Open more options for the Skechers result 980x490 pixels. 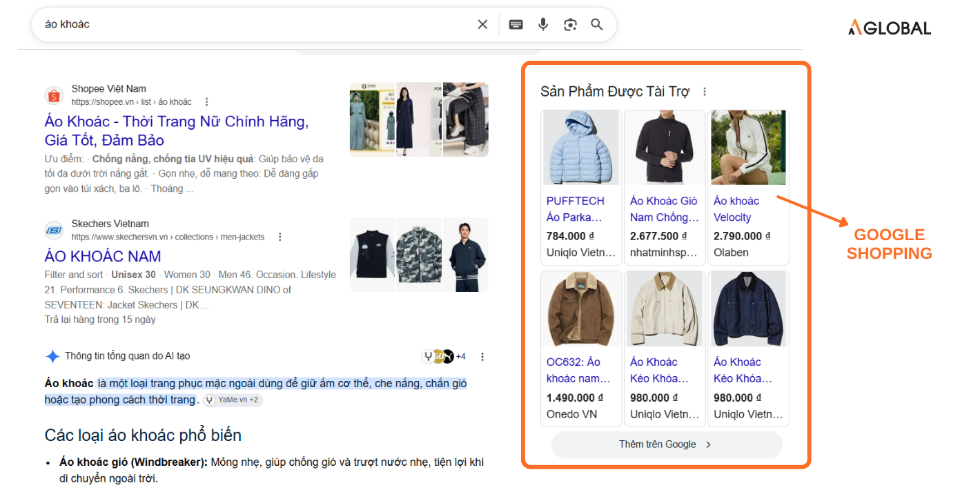pos(280,237)
